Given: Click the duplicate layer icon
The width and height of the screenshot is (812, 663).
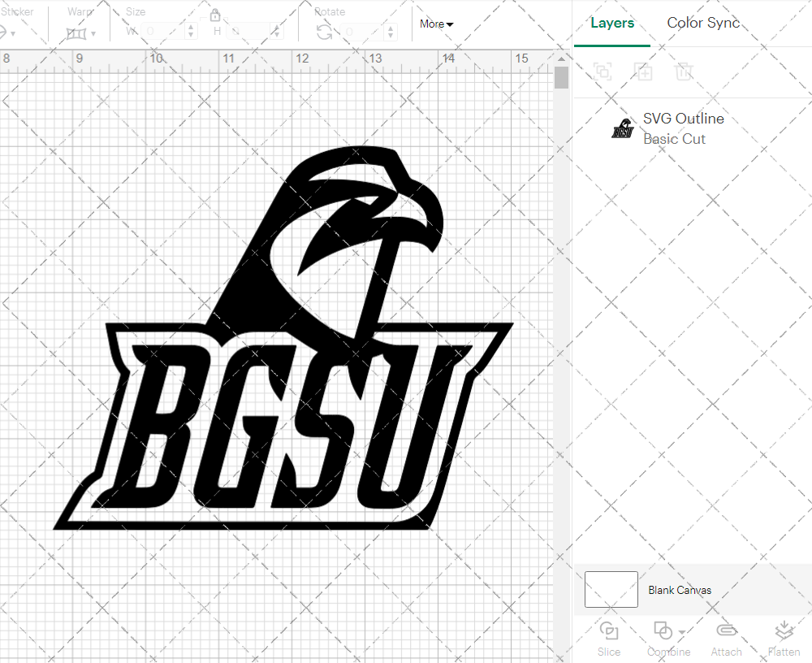Looking at the screenshot, I should (644, 72).
